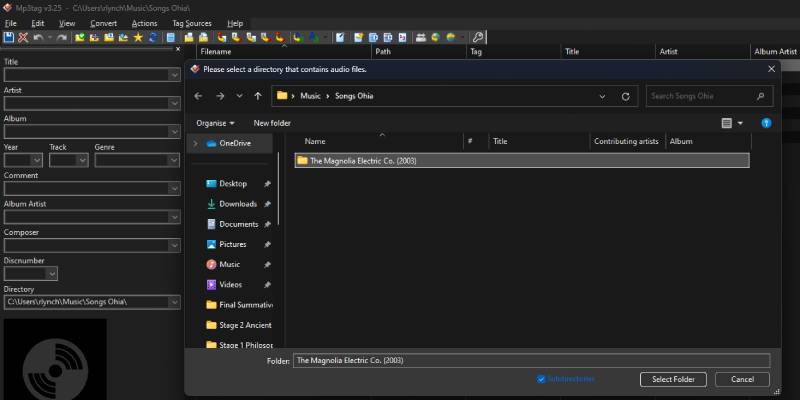Expand the OneDrive tree node chevron
Screen dimensions: 800x400
coord(195,143)
